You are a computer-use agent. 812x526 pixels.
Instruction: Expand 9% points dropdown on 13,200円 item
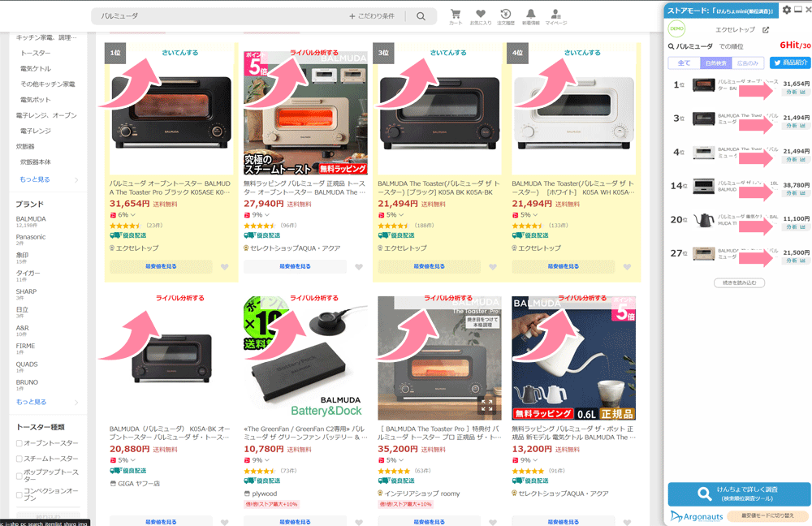pyautogui.click(x=535, y=460)
